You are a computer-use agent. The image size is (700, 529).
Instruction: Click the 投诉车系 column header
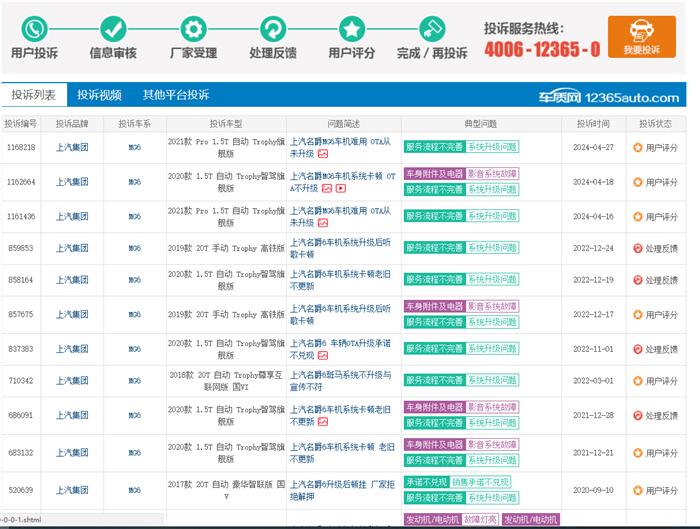[134, 124]
